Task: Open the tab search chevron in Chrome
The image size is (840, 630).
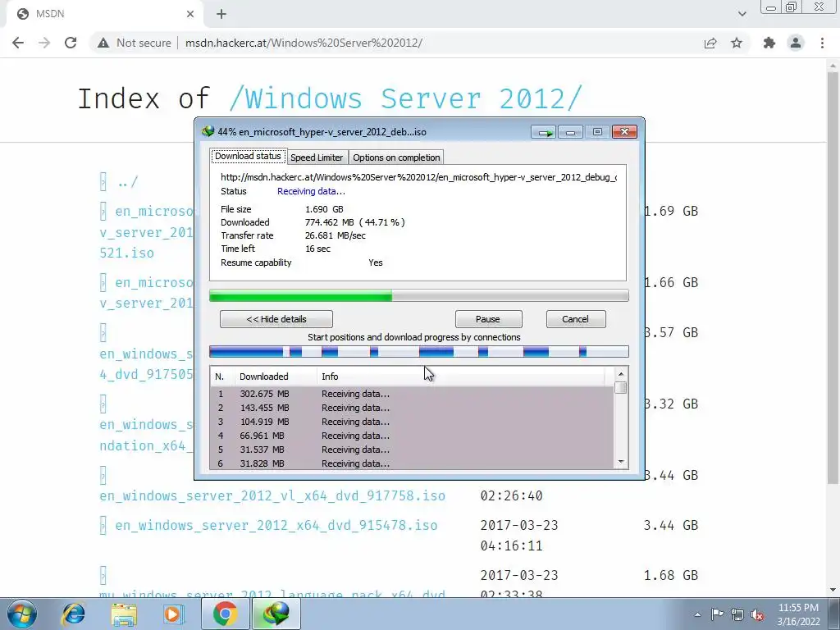Action: point(742,14)
